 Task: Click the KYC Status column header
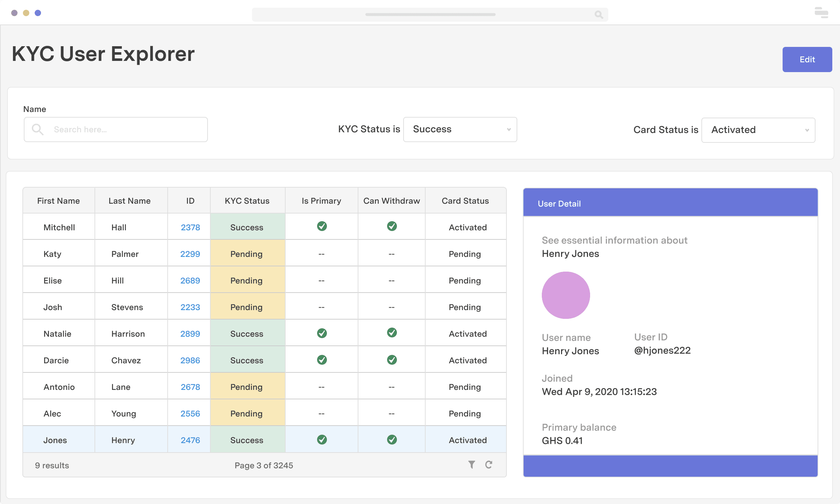pos(247,201)
